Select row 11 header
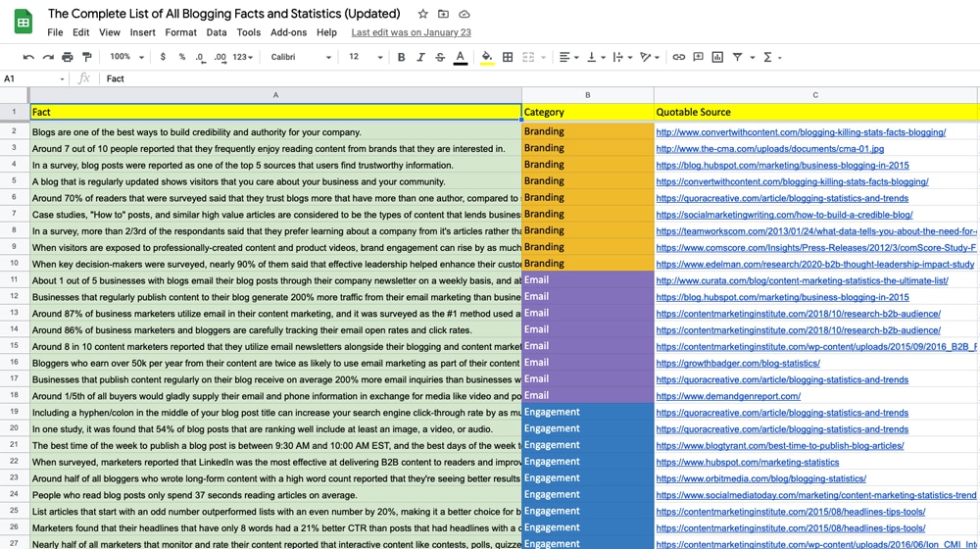 [x=14, y=280]
